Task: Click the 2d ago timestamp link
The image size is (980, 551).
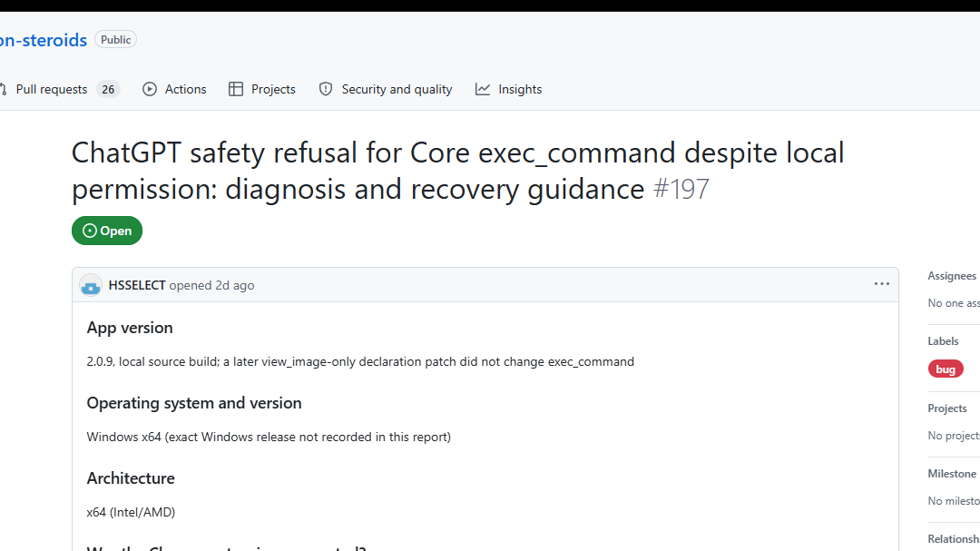Action: [x=235, y=285]
